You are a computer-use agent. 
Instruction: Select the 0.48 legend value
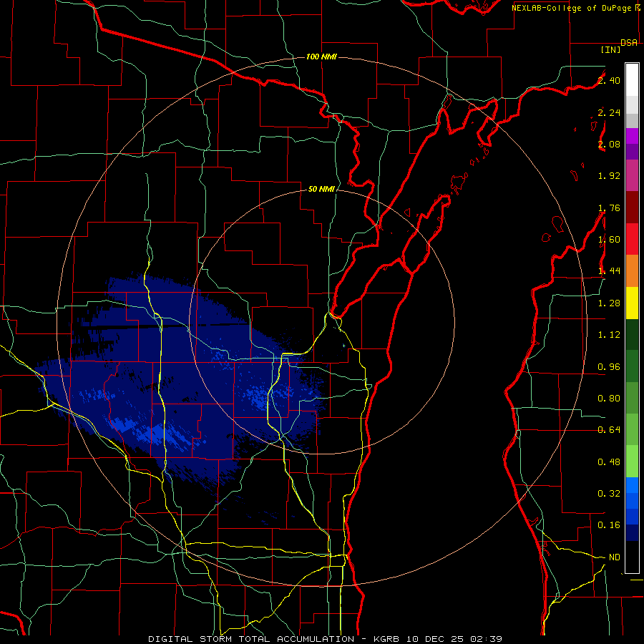point(609,462)
